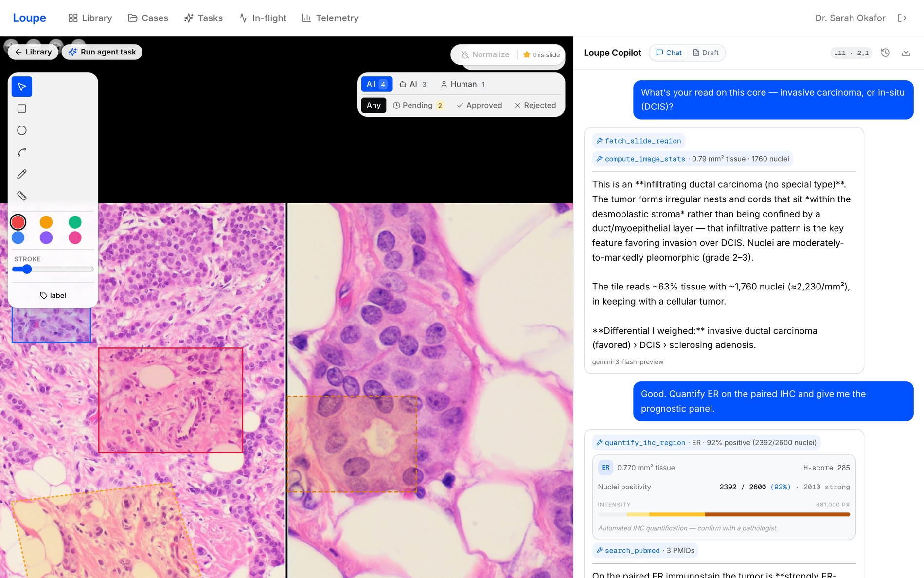Select the Any status filter
The image size is (924, 578).
[373, 105]
